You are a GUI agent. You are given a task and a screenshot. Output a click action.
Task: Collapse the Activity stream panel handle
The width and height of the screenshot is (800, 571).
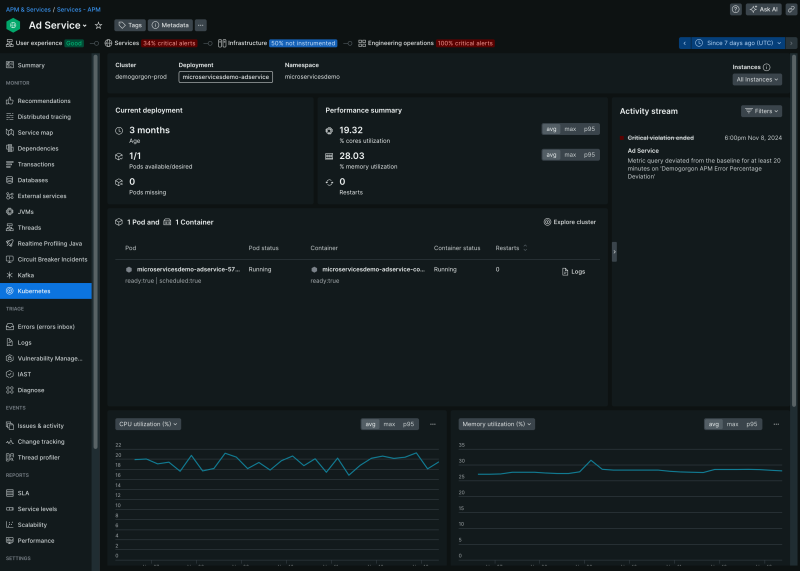[613, 253]
